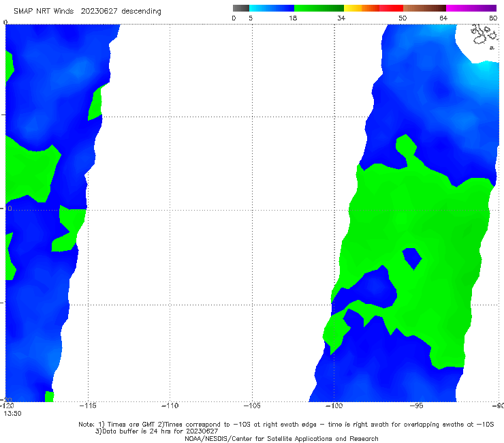Viewport: 504px width, 443px height.
Task: Click the longitude label -95
Action: tap(416, 406)
